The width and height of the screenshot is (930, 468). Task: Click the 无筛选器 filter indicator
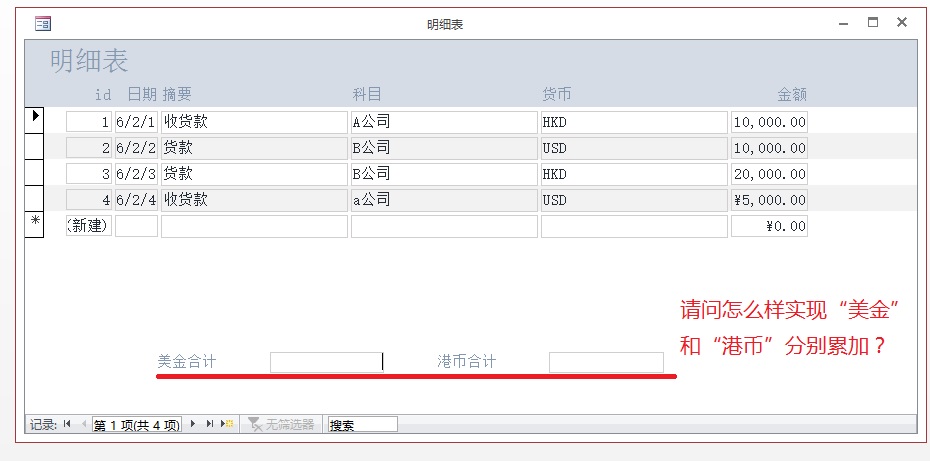(284, 424)
